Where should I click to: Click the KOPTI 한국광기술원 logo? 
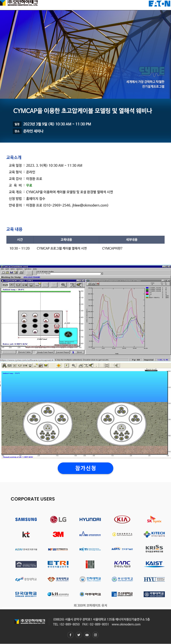[x=122, y=549]
